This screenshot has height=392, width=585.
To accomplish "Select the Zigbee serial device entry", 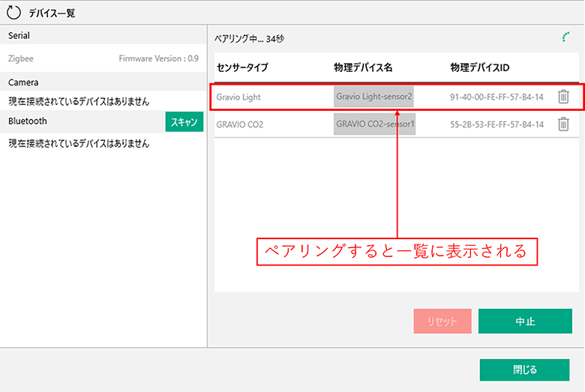I will [x=103, y=58].
